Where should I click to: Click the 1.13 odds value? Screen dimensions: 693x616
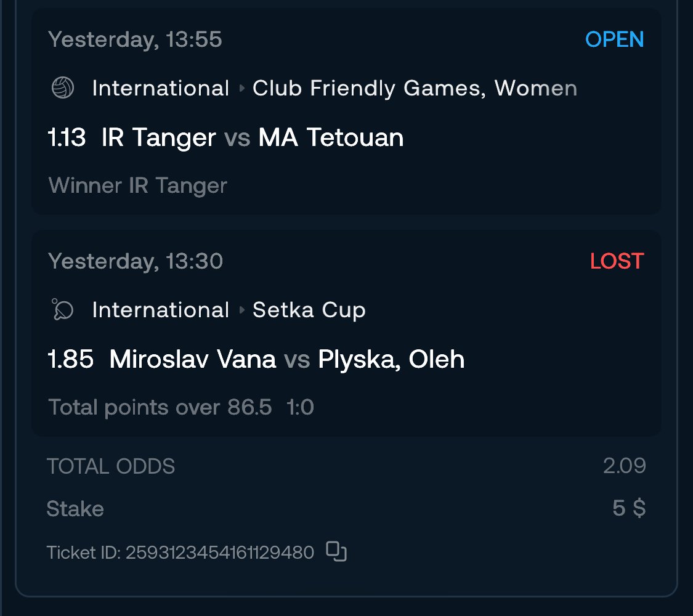(67, 137)
